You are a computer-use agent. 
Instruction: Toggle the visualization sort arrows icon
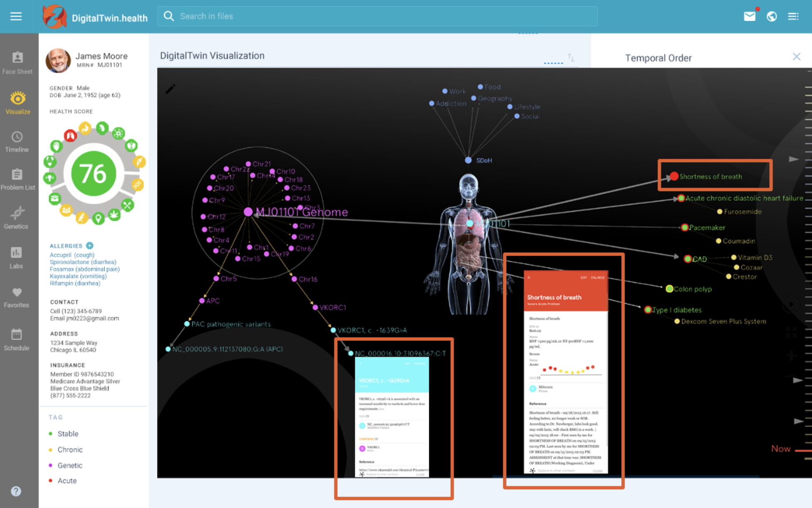coord(571,57)
